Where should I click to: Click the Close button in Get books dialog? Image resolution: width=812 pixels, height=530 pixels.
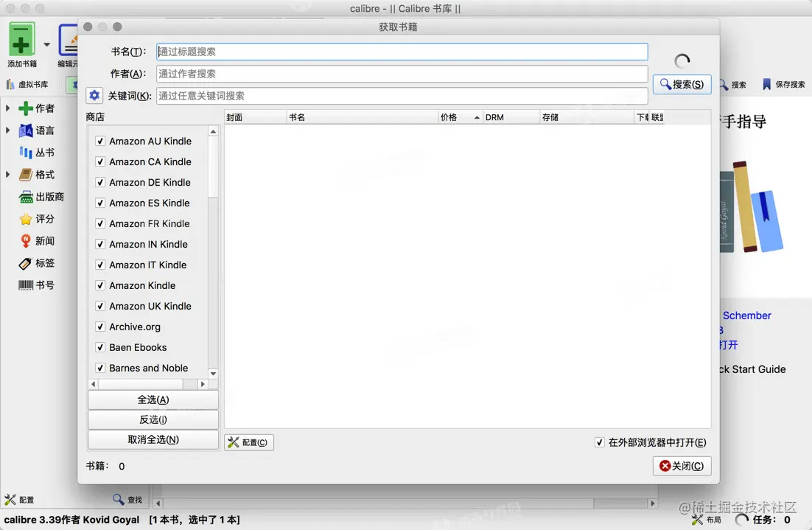[682, 466]
